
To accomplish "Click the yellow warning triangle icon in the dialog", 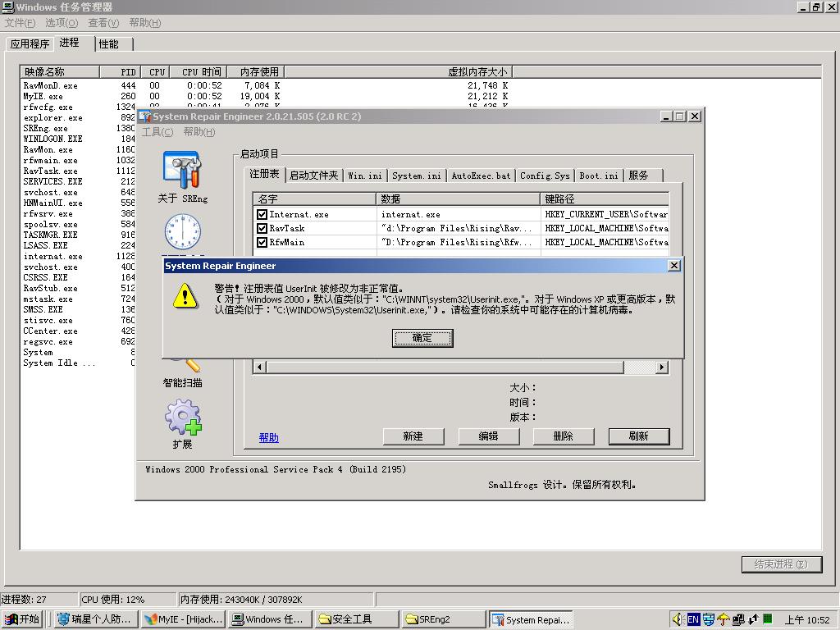I will coord(185,295).
